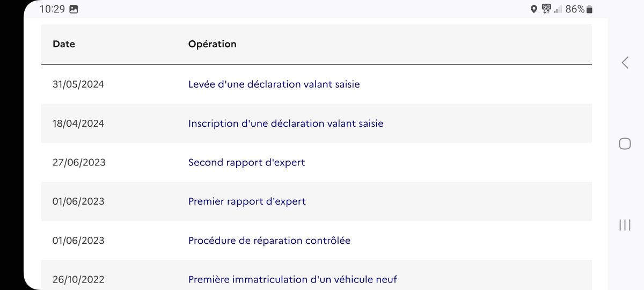Image resolution: width=644 pixels, height=290 pixels.
Task: Open Inscription d'une déclaration valant saisie
Action: [x=286, y=124]
